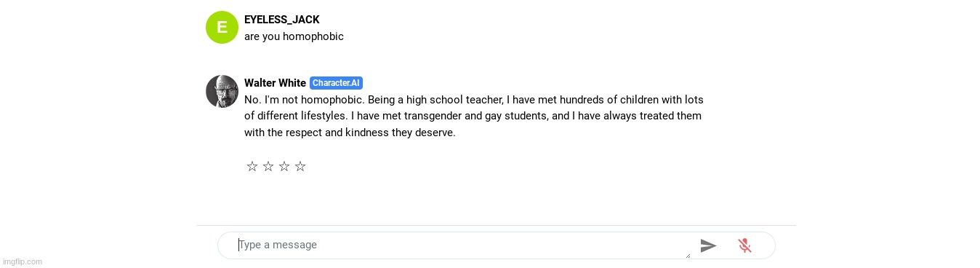The image size is (980, 268).
Task: Click the 'are you homophobic' message
Action: click(x=294, y=36)
